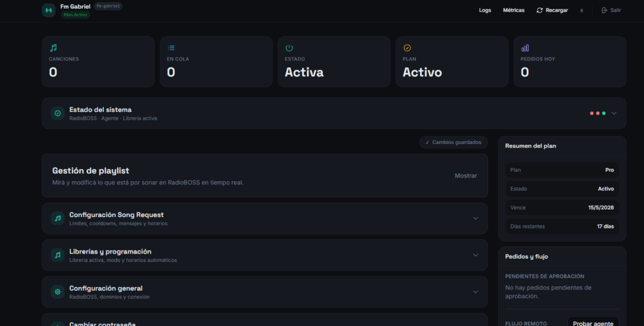Viewport: 644px width, 326px height.
Task: Click the Activa value in Estado card
Action: 304,72
